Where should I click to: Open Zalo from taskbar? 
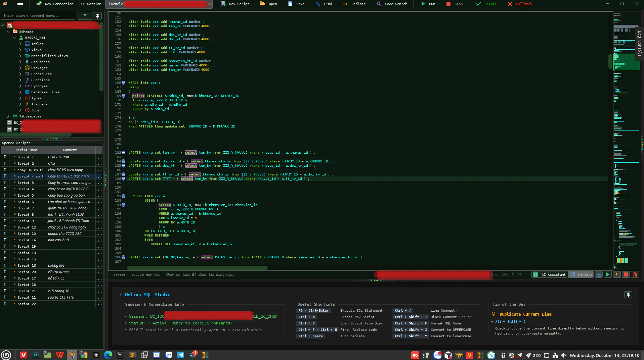(169, 355)
